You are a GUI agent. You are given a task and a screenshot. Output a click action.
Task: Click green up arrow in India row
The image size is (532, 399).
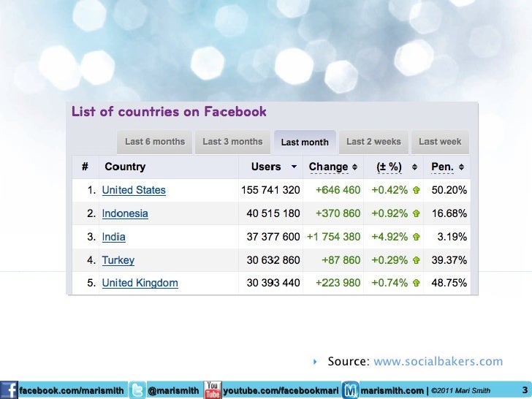417,237
